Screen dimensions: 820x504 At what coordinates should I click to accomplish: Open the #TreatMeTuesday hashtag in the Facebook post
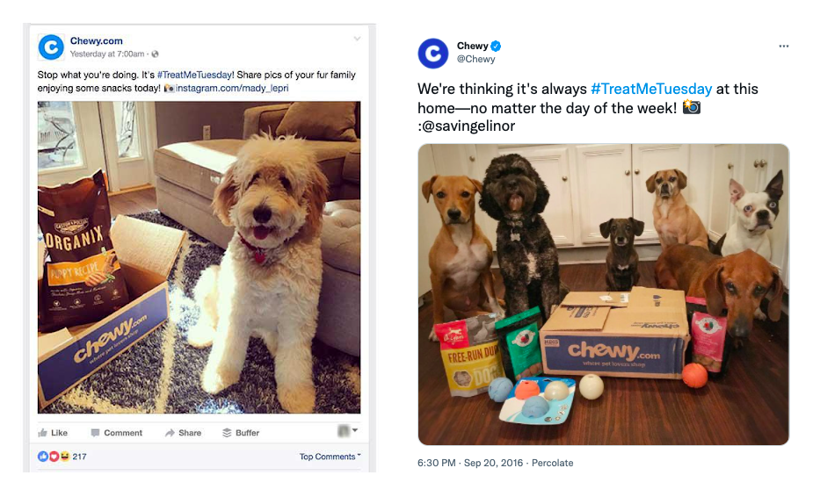[196, 75]
